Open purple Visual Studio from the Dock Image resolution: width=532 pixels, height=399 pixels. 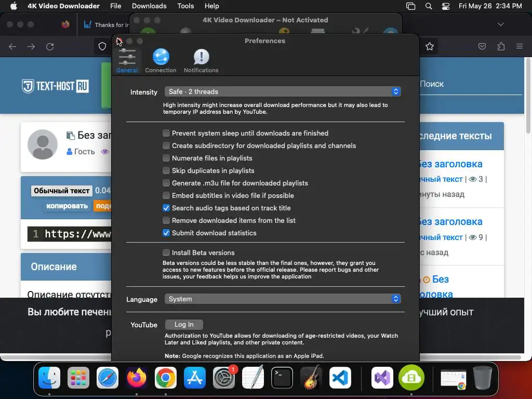pos(382,378)
